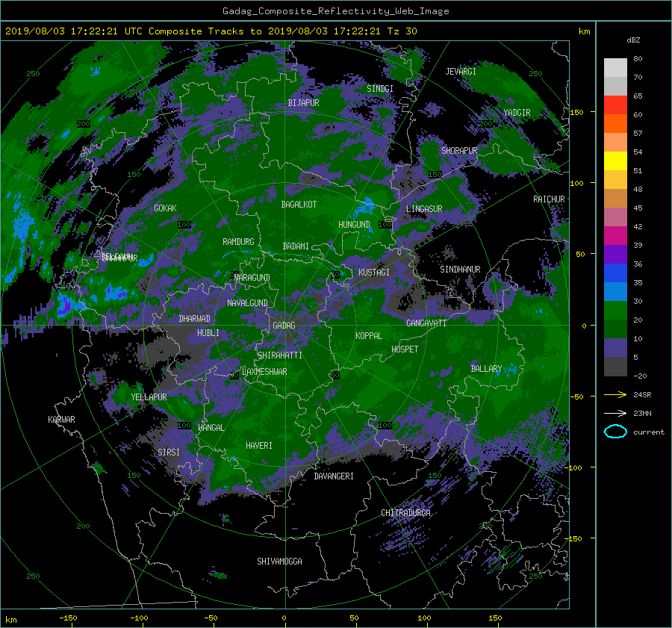Click the NAVALGUND city label
672x628 pixels.
click(x=247, y=303)
